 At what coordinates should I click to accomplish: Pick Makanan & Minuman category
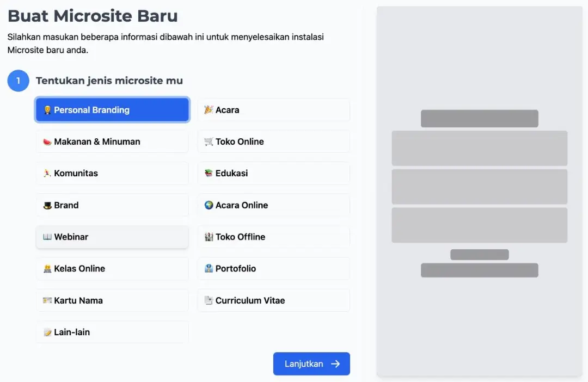pos(112,141)
